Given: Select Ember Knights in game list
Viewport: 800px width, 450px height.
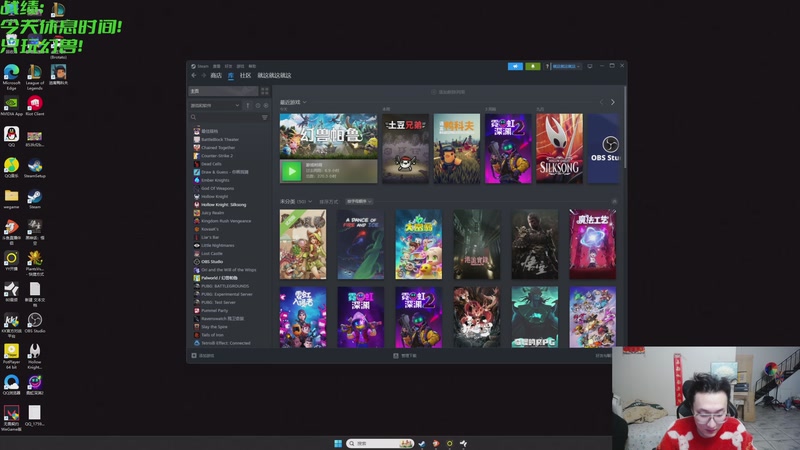Looking at the screenshot, I should click(215, 180).
